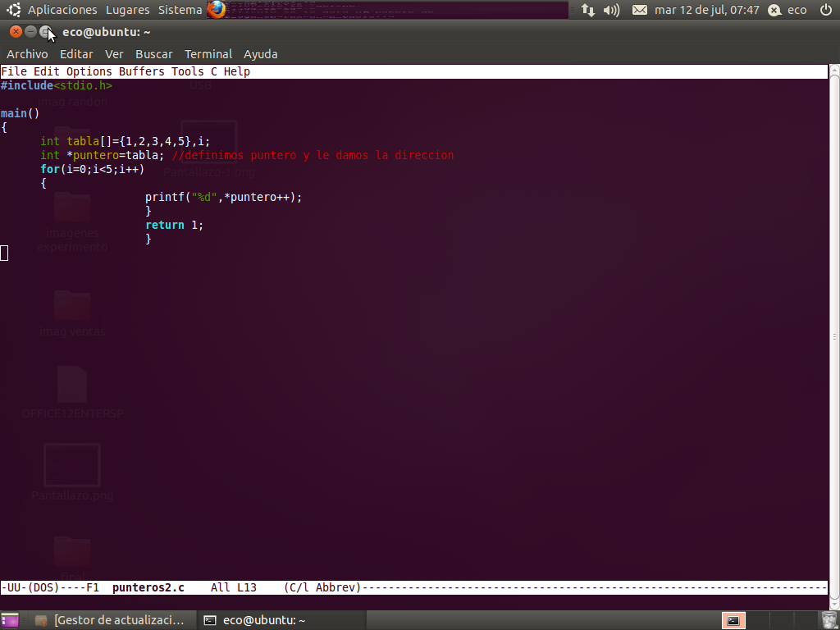Click the -UU-(DOS) coding indicator
Image resolution: width=840 pixels, height=630 pixels.
30,587
